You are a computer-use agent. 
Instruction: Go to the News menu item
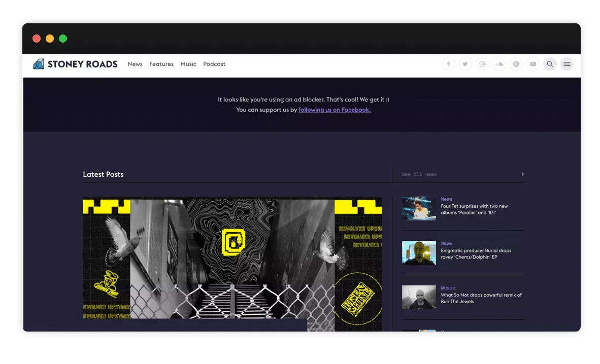point(135,64)
